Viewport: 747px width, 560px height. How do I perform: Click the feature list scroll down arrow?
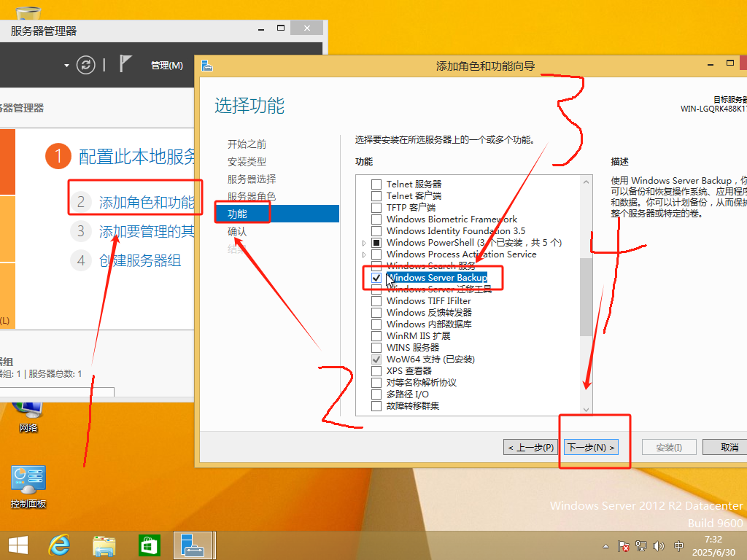(586, 410)
